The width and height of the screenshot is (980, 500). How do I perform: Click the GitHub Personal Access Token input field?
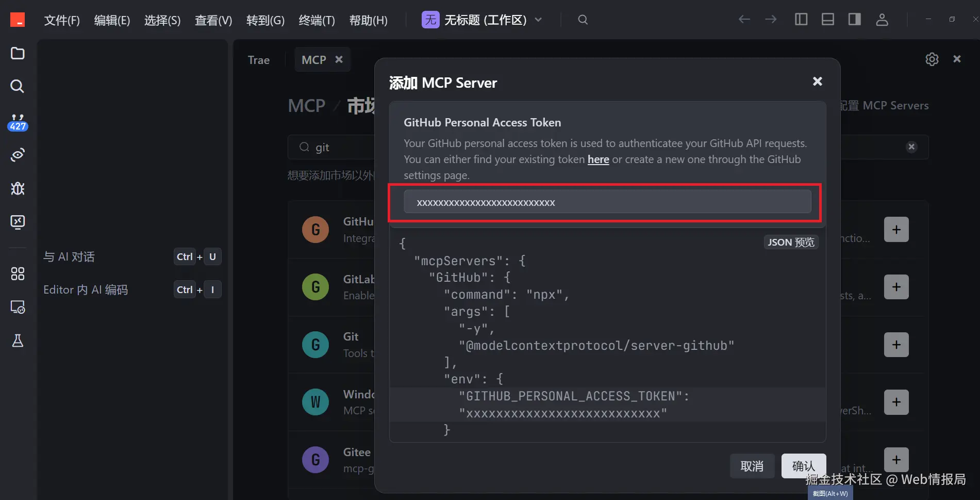click(607, 202)
